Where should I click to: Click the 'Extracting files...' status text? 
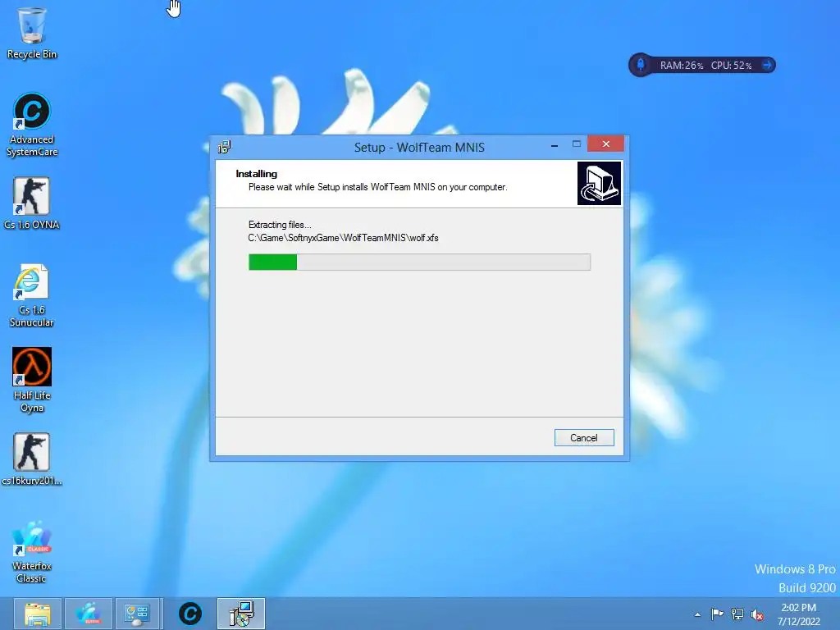(280, 225)
